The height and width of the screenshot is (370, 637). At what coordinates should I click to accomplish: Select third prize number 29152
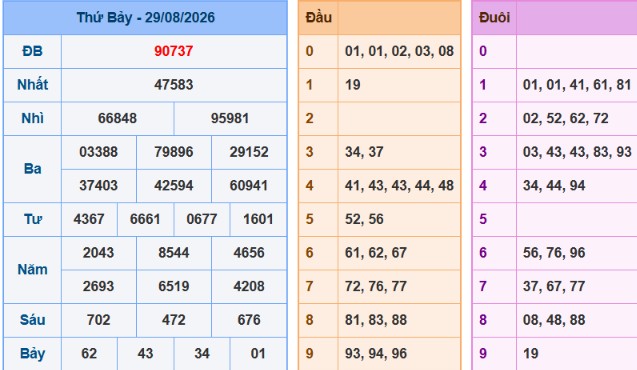click(249, 152)
